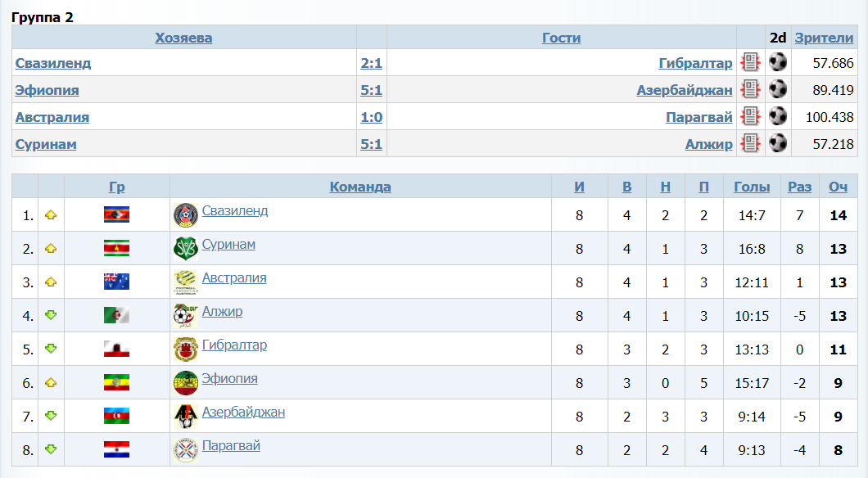
Task: Sort standings by Команда column header
Action: point(360,187)
